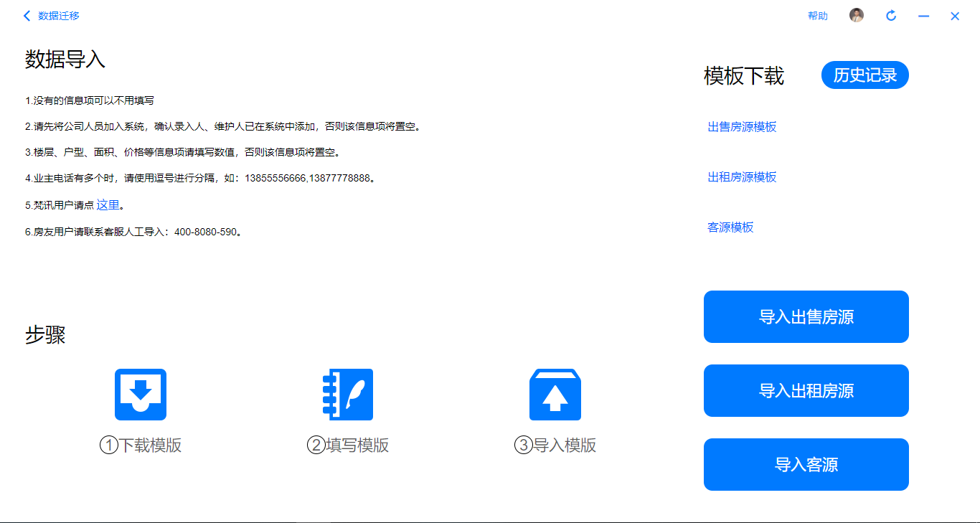Click the import template step icon

click(x=556, y=394)
